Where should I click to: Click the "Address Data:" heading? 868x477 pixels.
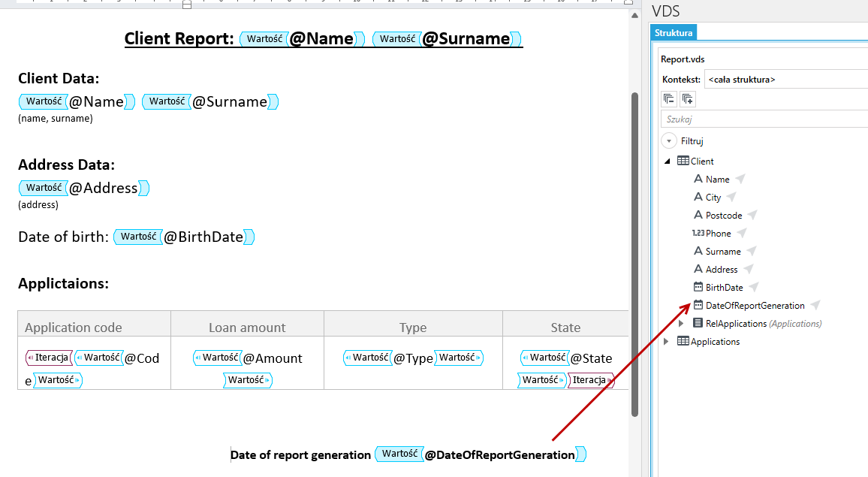(66, 165)
